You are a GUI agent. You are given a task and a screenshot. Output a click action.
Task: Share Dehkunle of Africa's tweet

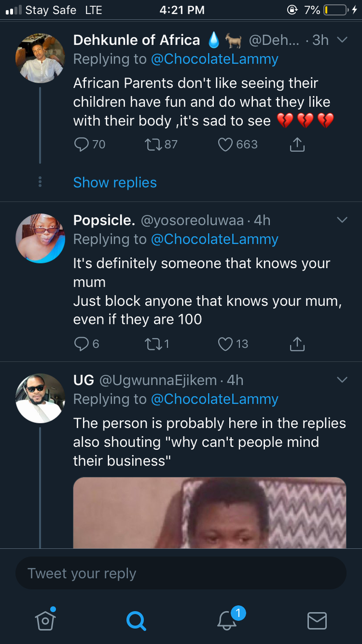(x=297, y=145)
